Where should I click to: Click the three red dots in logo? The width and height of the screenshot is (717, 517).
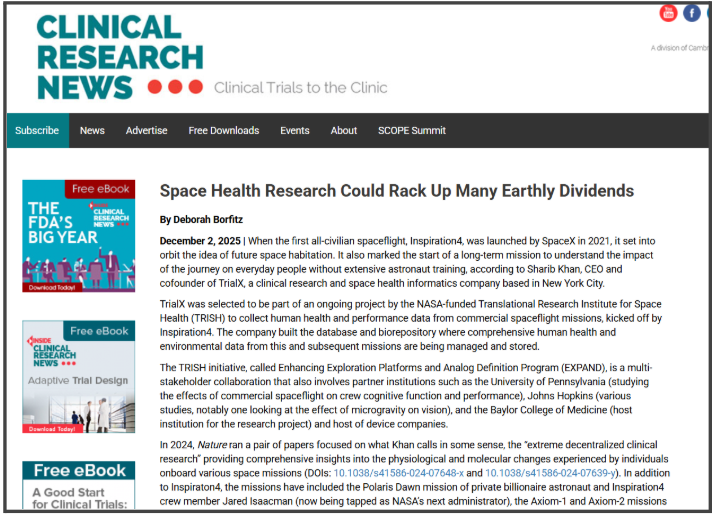[175, 87]
